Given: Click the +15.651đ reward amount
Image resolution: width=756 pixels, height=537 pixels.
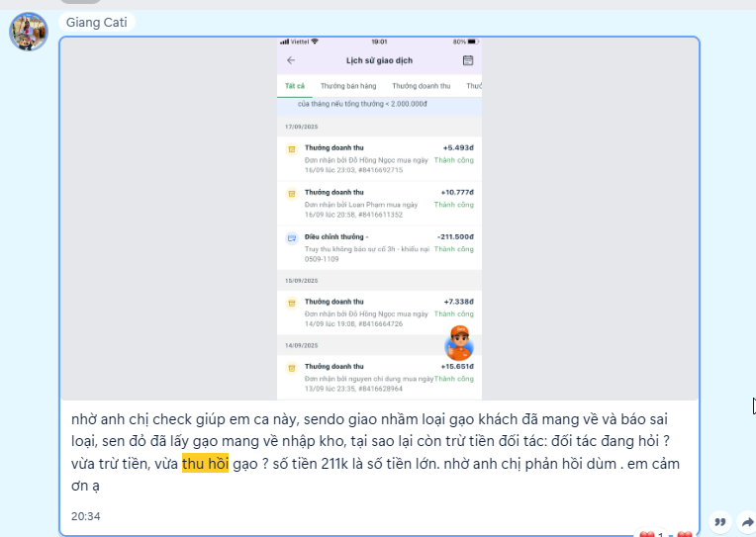Looking at the screenshot, I should click(457, 366).
